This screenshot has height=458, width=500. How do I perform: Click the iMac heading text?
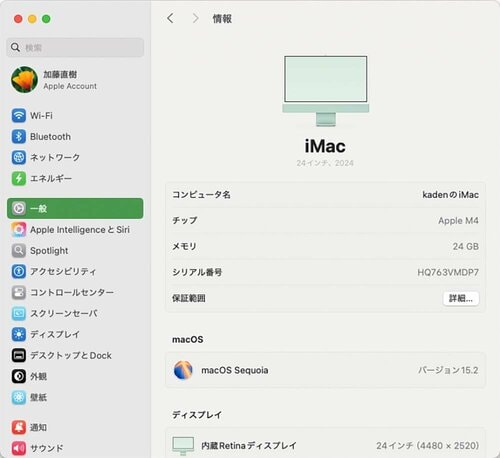tap(325, 146)
